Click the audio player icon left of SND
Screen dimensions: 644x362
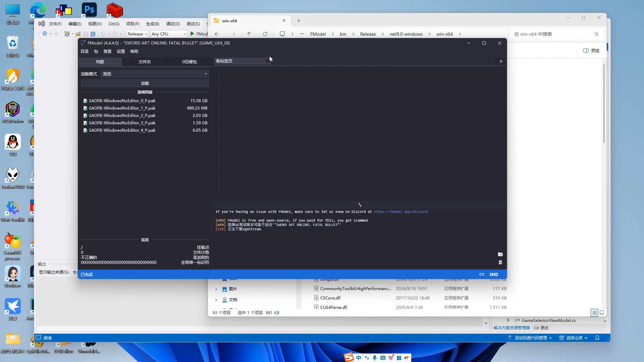click(x=482, y=275)
